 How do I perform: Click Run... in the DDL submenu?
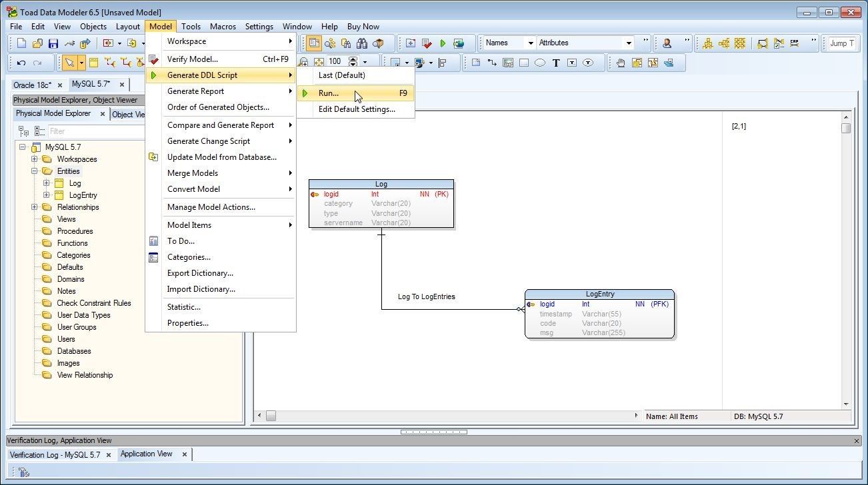point(355,93)
